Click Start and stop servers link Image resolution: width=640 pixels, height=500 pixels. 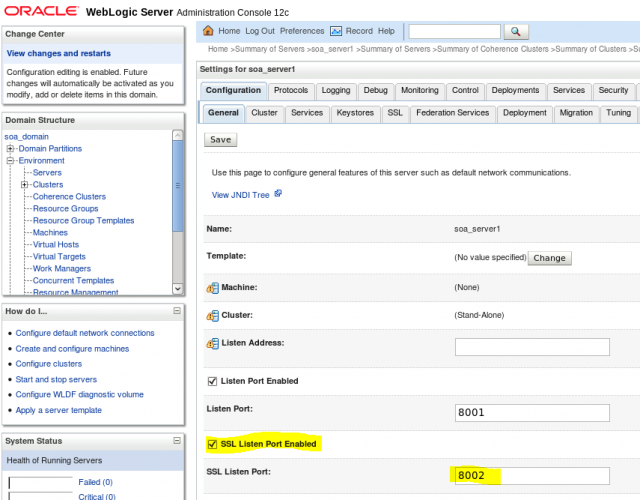click(x=56, y=380)
